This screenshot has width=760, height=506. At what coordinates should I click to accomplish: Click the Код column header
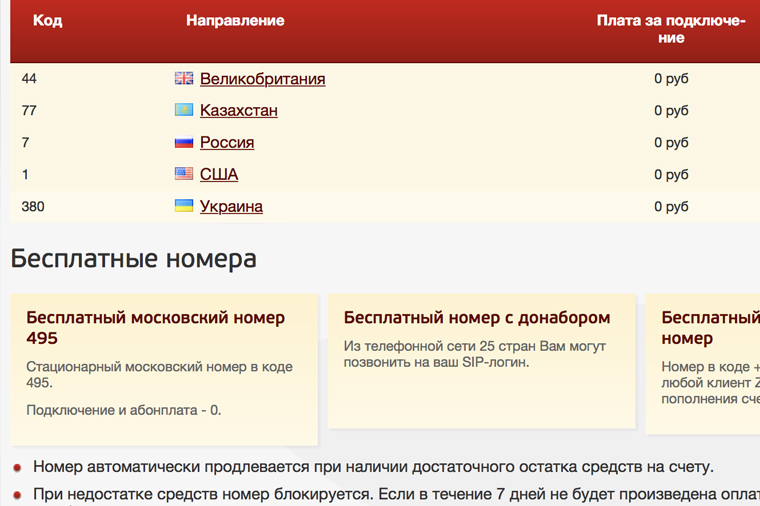(48, 20)
